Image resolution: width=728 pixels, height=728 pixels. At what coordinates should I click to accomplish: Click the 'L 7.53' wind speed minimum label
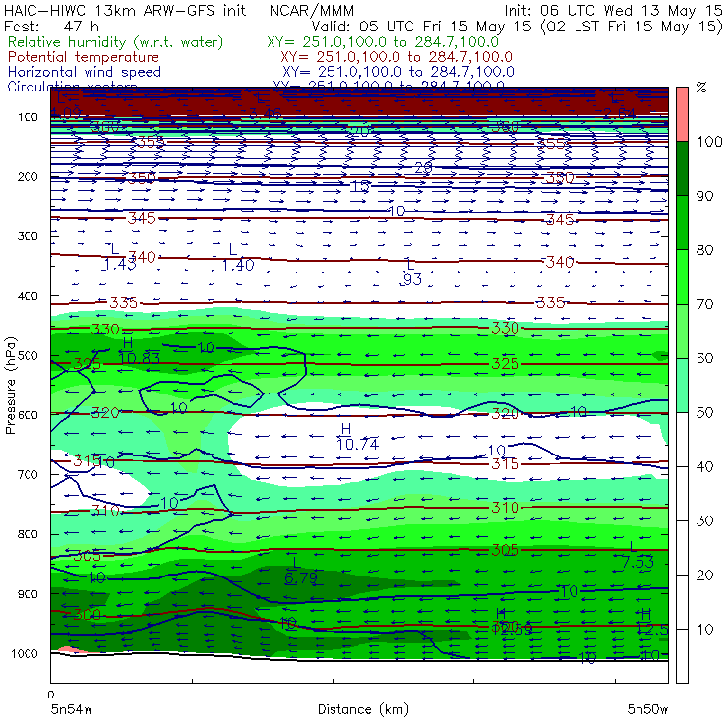637,555
